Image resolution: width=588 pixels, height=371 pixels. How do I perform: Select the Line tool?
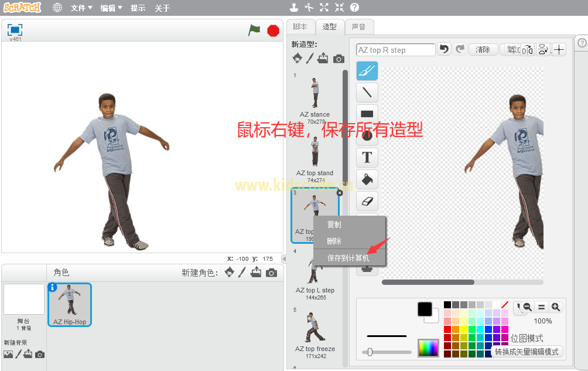(x=366, y=92)
